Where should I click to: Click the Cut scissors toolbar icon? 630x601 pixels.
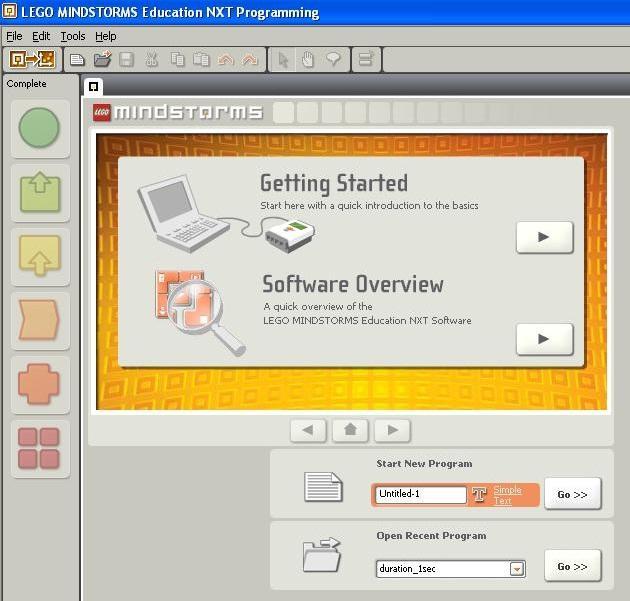151,59
